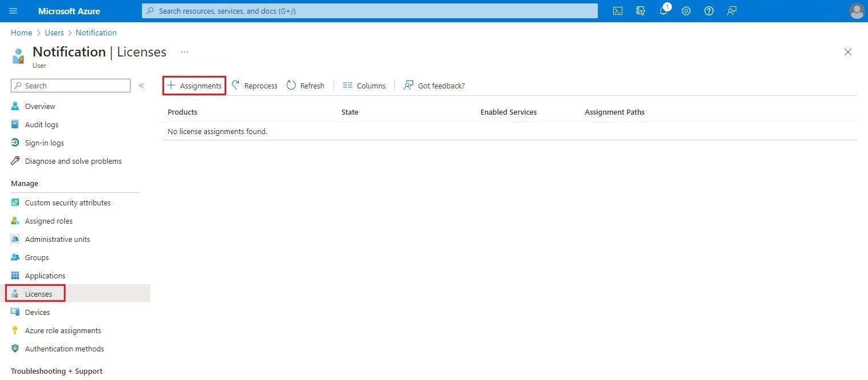Open the portal hamburger menu
Screen dimensions: 868x380
tap(13, 11)
